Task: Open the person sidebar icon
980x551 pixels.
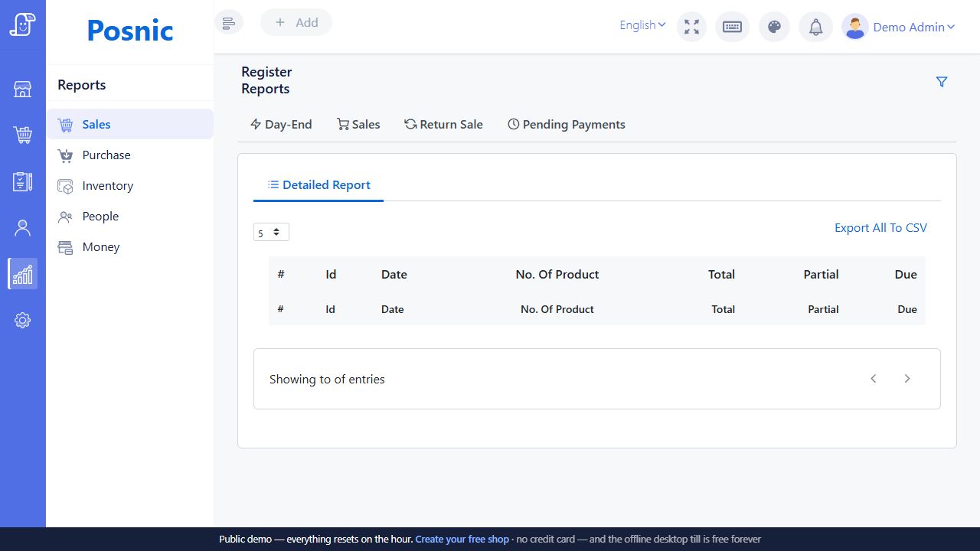Action: [x=23, y=227]
